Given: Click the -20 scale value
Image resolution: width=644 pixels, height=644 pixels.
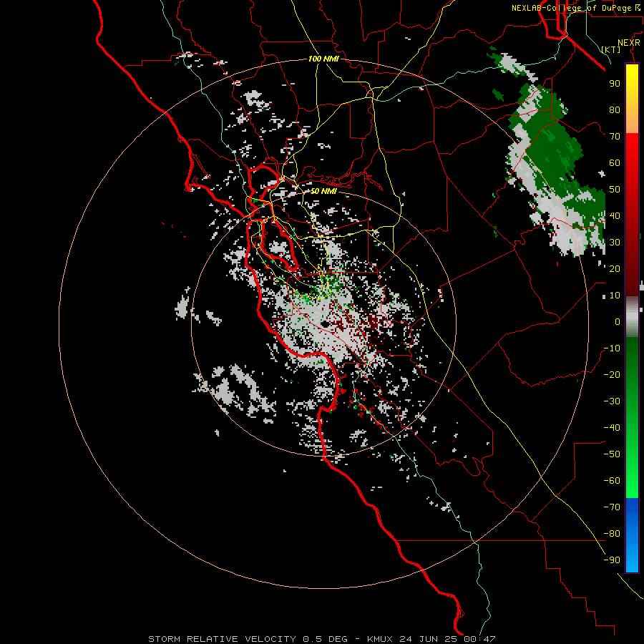Looking at the screenshot, I should click(x=612, y=375).
